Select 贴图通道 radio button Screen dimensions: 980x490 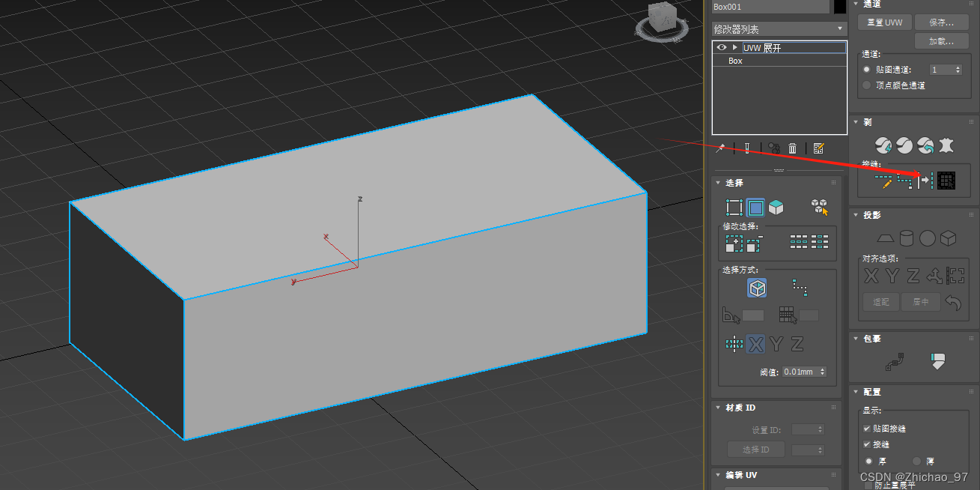tap(867, 70)
